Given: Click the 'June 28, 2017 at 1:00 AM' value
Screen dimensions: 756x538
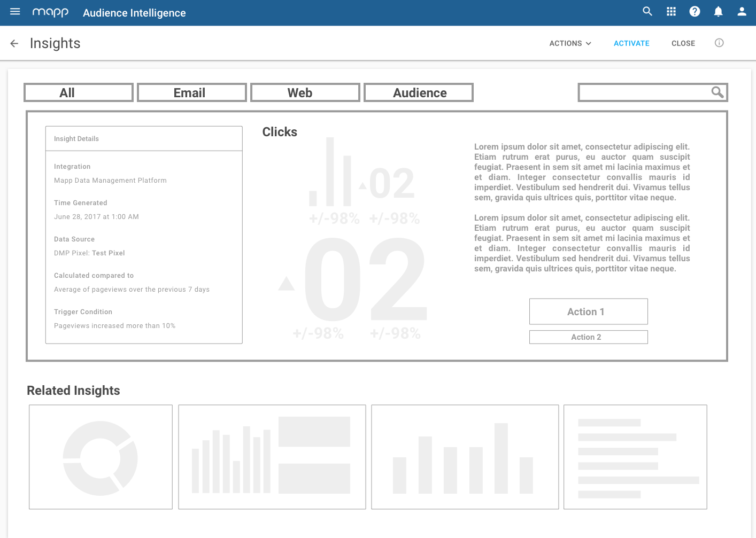Looking at the screenshot, I should pos(96,217).
